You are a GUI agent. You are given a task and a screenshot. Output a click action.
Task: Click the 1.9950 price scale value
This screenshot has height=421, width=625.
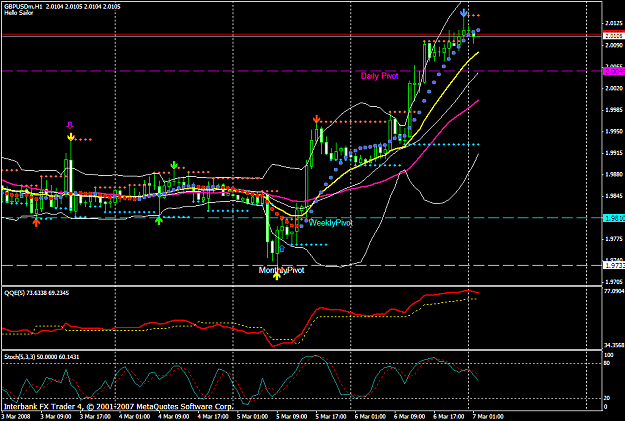coord(614,131)
